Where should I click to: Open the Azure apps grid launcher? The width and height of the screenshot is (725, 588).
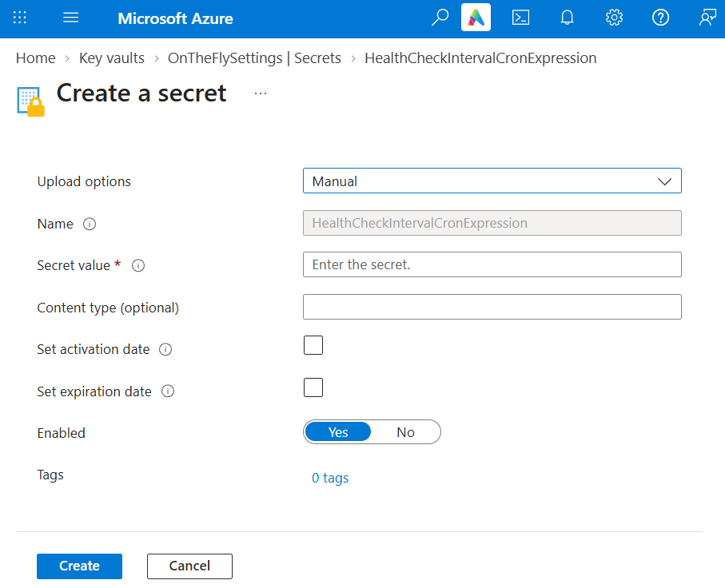pos(19,18)
